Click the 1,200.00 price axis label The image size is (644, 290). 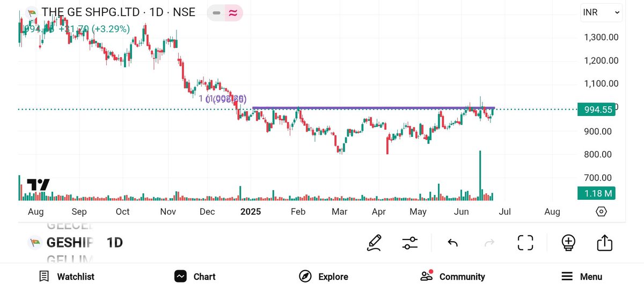coord(601,60)
